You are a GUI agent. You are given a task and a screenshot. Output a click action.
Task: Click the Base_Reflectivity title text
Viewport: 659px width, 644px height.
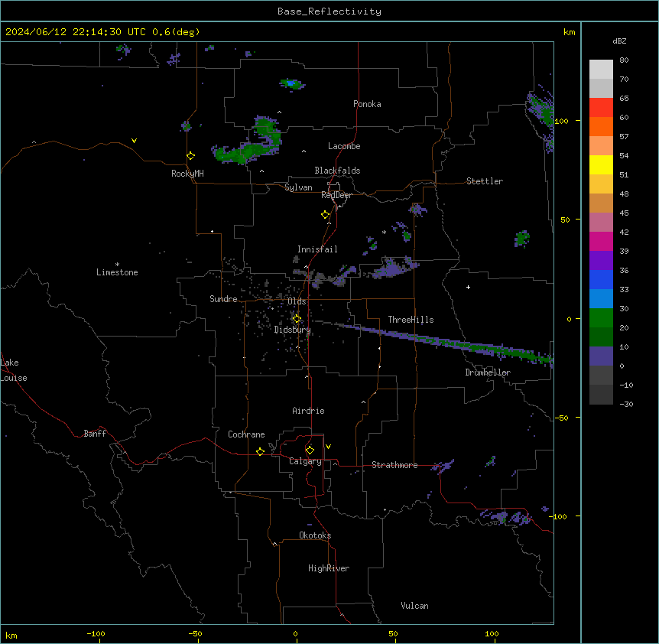tap(329, 11)
